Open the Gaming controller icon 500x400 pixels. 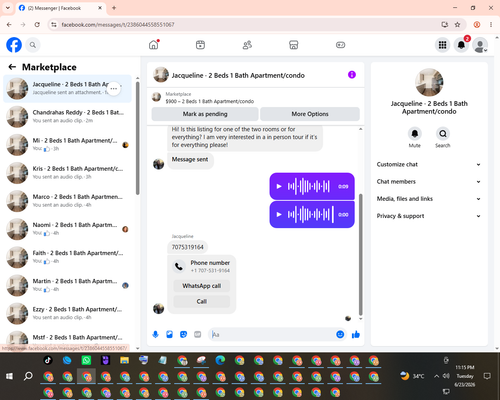(340, 45)
